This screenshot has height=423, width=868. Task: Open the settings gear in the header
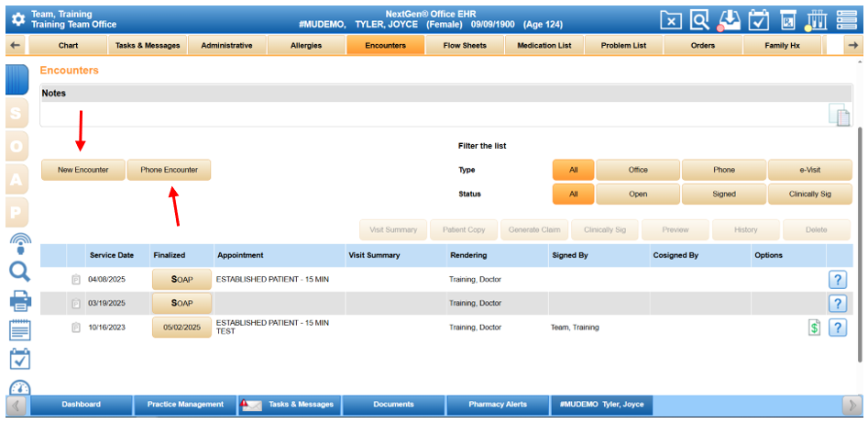pos(16,19)
